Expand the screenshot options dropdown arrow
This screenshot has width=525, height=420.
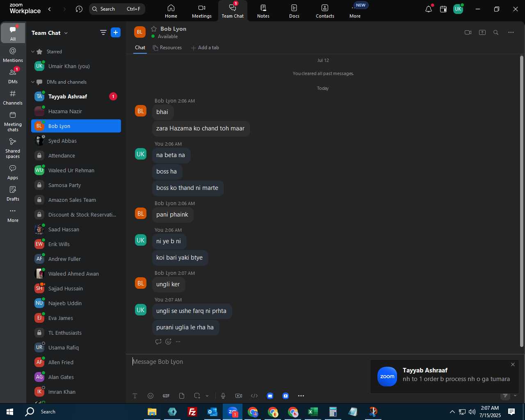207,396
